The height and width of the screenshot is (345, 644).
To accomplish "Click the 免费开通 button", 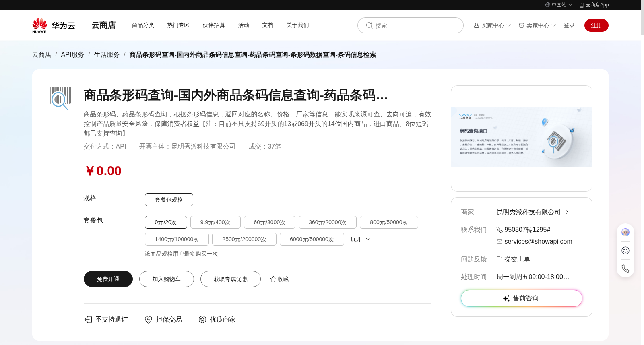I will click(108, 279).
